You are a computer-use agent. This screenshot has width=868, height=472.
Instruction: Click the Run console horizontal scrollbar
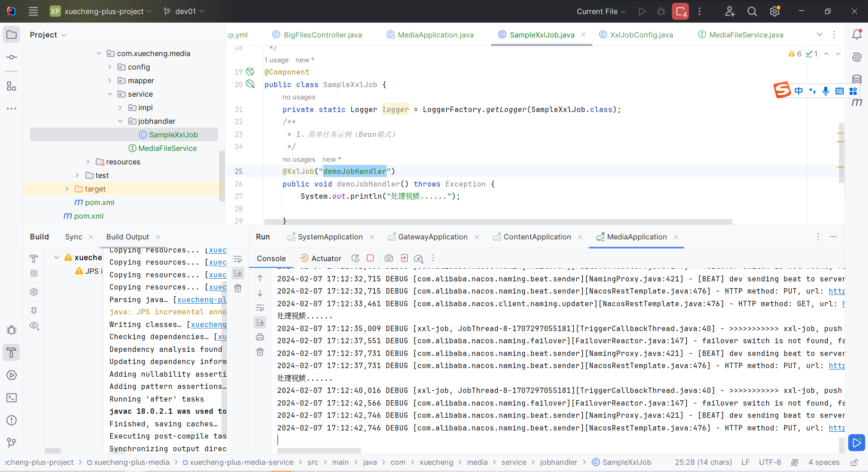click(x=319, y=450)
